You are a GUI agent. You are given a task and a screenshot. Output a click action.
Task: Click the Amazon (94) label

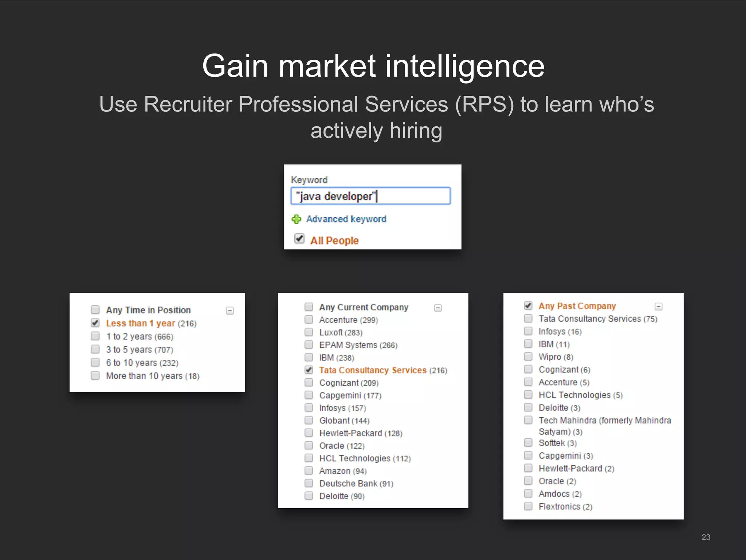coord(343,471)
